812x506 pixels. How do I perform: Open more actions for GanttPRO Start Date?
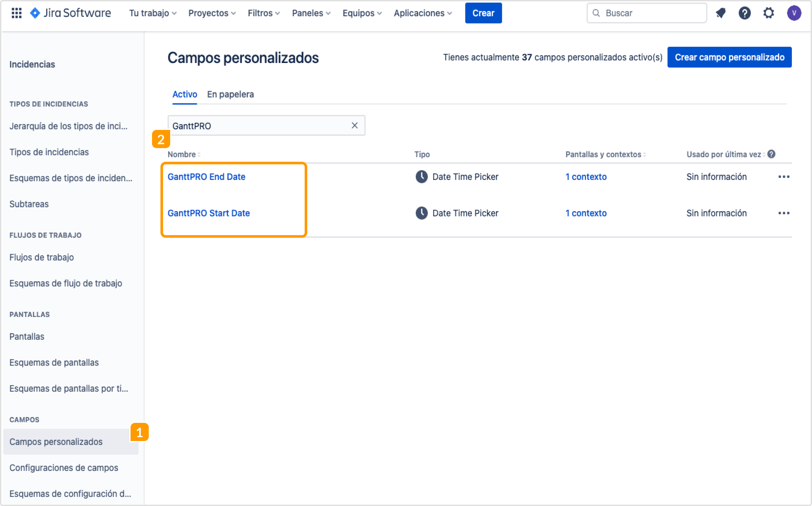point(784,213)
